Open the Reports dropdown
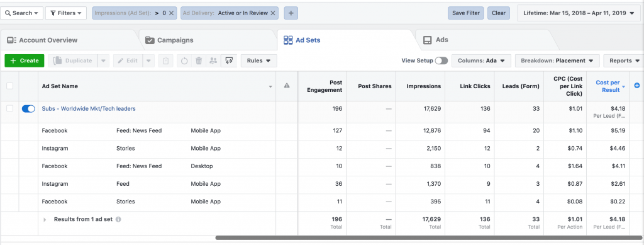Viewport: 644px width, 245px height. pos(623,60)
